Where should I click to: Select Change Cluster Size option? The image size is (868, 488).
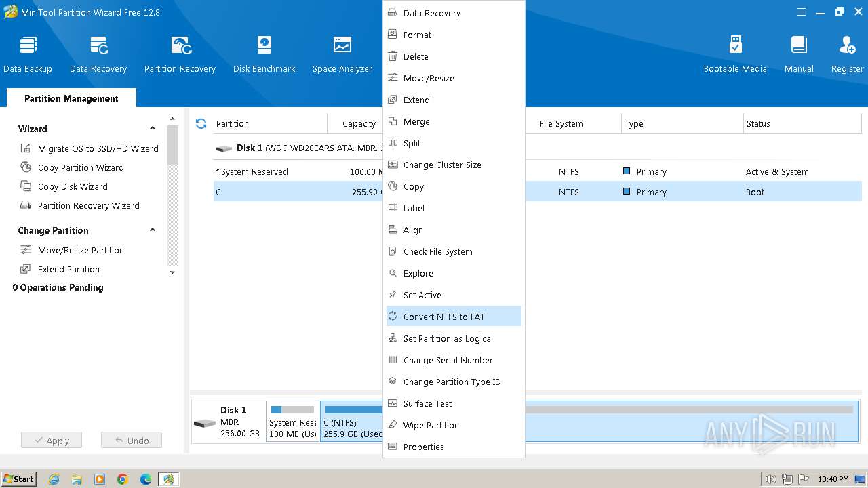pos(454,165)
